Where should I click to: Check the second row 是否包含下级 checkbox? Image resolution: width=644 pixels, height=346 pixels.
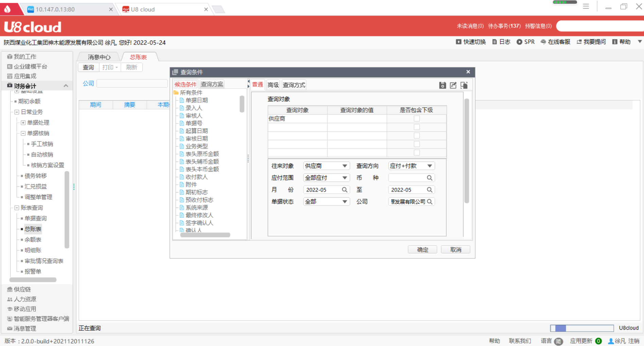click(x=417, y=127)
